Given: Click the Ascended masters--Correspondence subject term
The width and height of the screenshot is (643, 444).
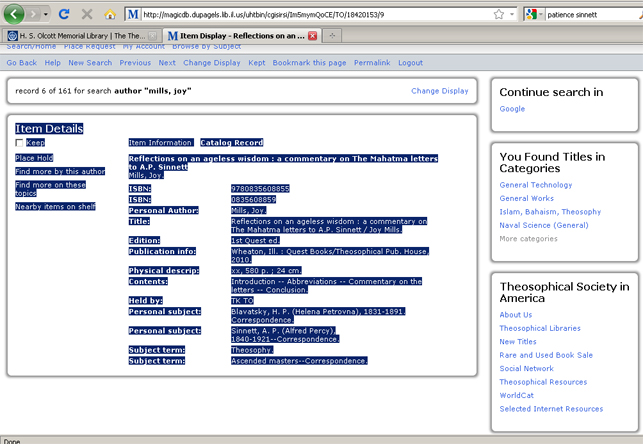Looking at the screenshot, I should (x=299, y=361).
